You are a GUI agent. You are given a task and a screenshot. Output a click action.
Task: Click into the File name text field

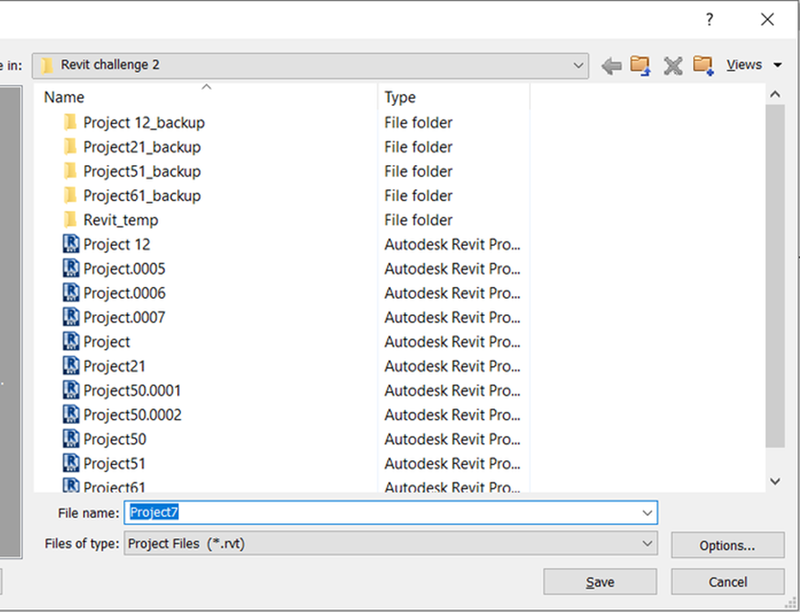391,513
